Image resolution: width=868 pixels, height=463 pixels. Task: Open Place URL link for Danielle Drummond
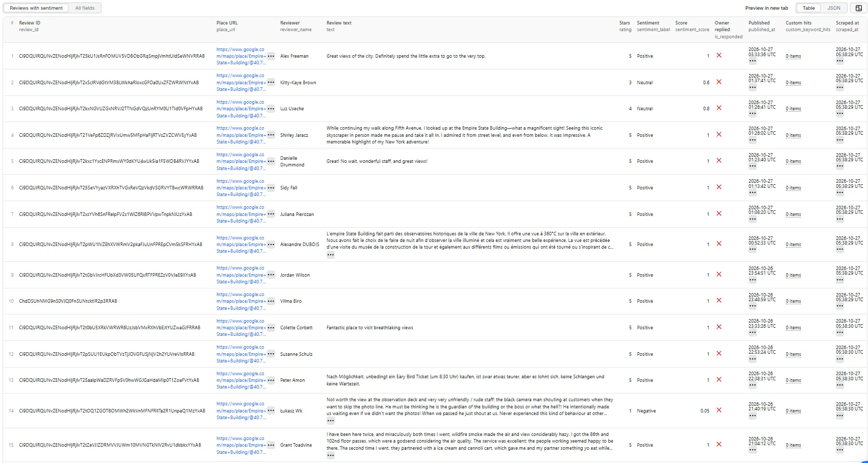[x=241, y=161]
